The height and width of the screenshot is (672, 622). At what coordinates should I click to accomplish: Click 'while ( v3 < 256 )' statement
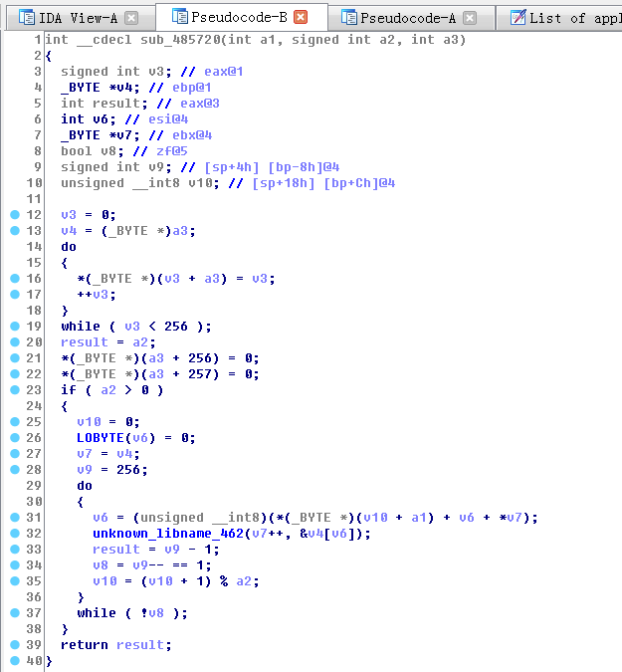(136, 327)
